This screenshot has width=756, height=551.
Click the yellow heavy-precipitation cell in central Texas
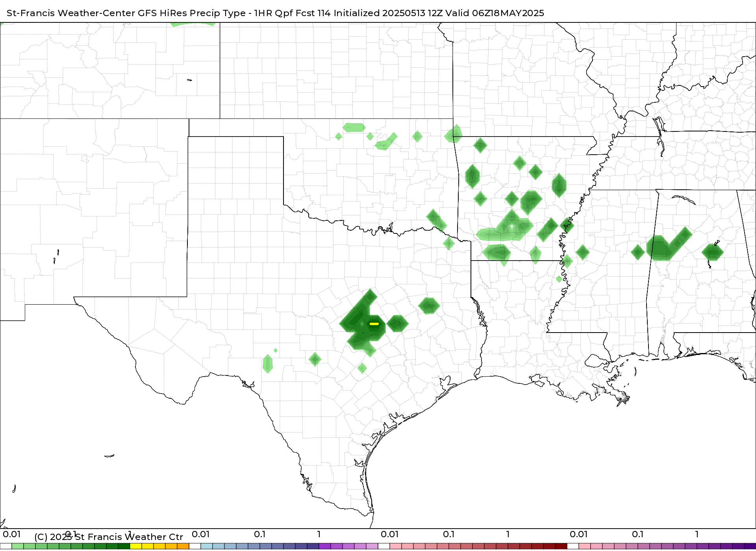coord(374,324)
